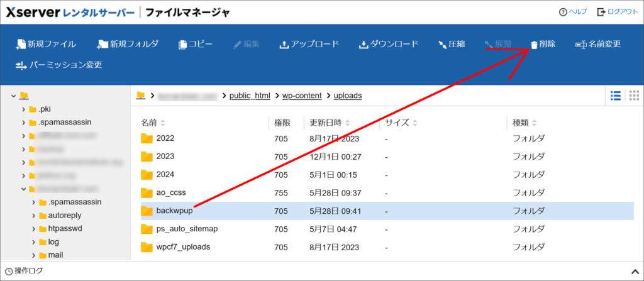644x281 pixels.
Task: Expand the .pki tree folder
Action: click(x=23, y=109)
